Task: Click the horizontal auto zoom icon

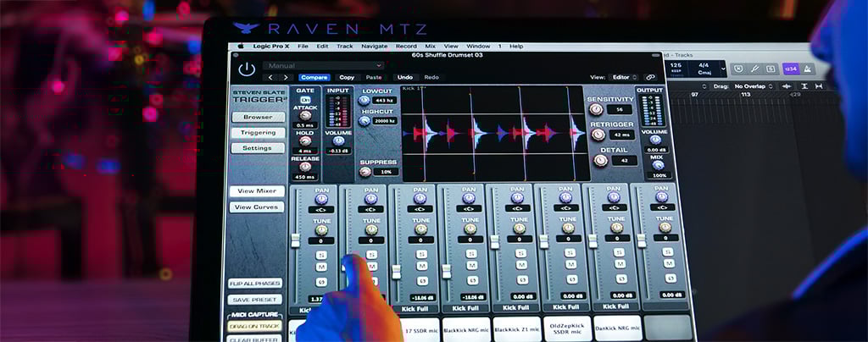Action: click(818, 86)
